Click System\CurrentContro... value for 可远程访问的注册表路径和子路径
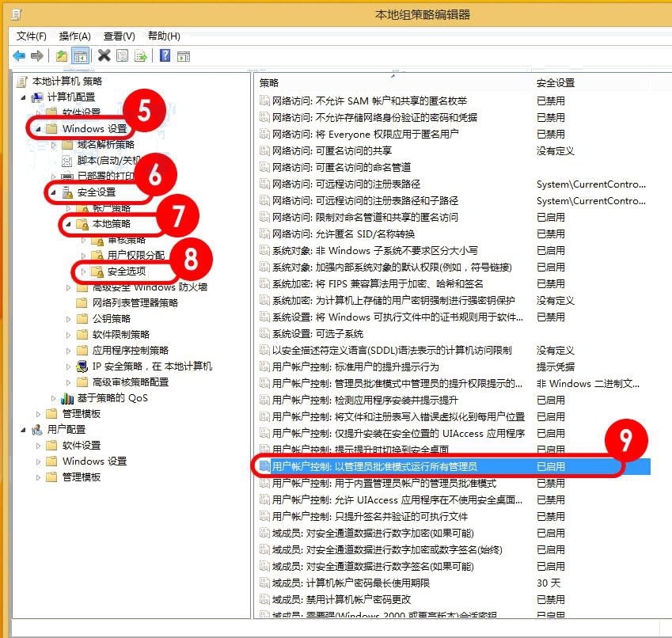Viewport: 672px width, 638px height. click(x=591, y=201)
